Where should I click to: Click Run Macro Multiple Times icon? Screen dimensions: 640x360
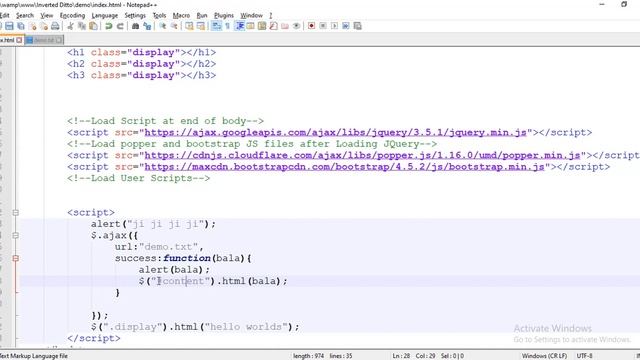point(346,26)
